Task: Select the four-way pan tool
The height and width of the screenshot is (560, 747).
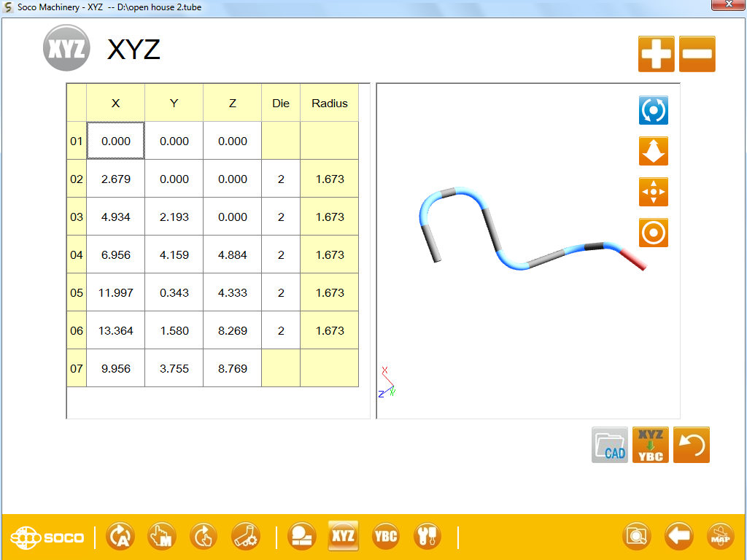Action: (653, 192)
